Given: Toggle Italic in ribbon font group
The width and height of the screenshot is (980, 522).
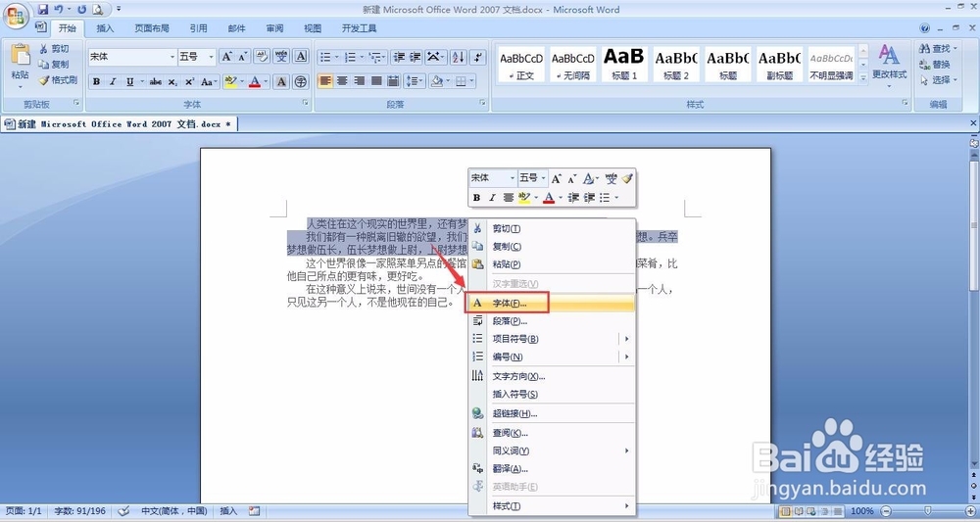Looking at the screenshot, I should (113, 81).
